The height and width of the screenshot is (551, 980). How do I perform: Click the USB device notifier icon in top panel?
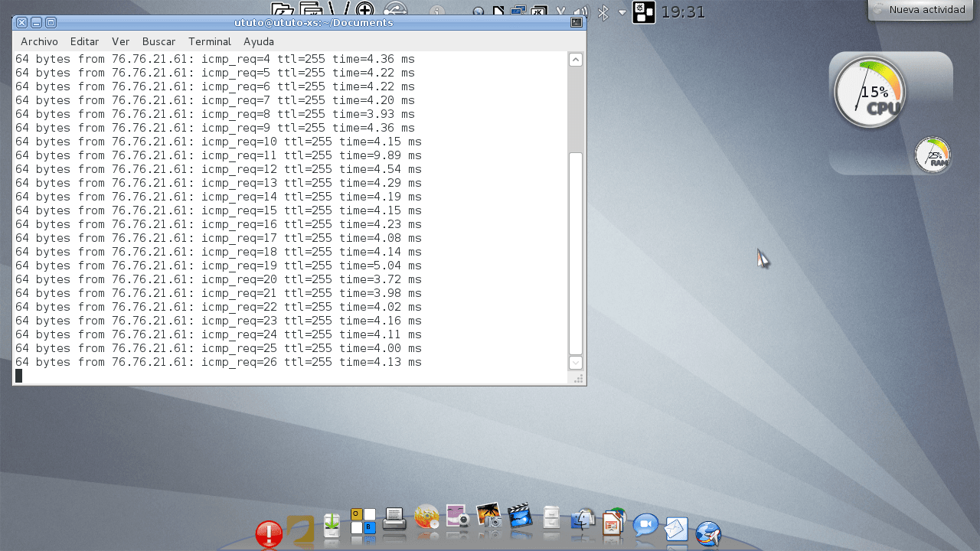pos(395,8)
